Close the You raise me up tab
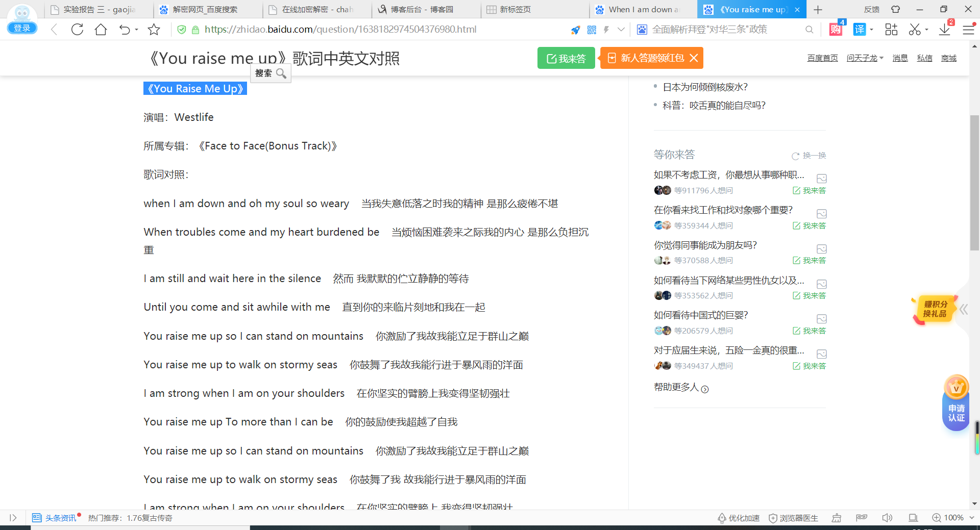The width and height of the screenshot is (980, 530). 797,10
